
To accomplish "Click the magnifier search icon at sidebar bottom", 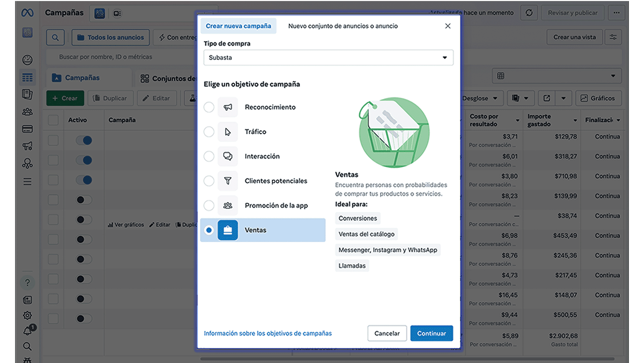I will [27, 346].
